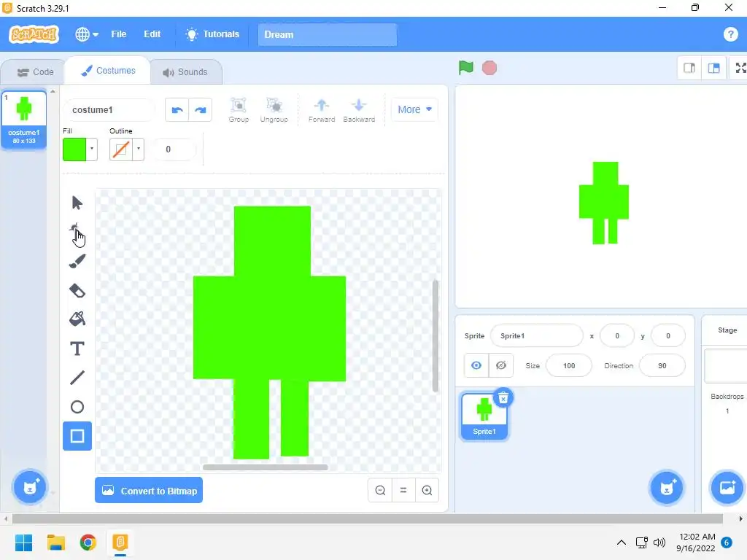
Task: Click the Sprite name field
Action: coord(536,335)
